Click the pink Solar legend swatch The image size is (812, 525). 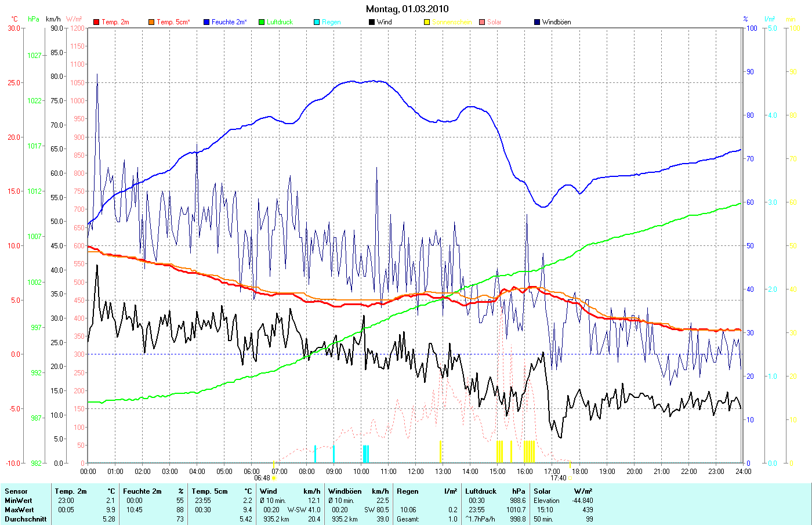(x=482, y=22)
